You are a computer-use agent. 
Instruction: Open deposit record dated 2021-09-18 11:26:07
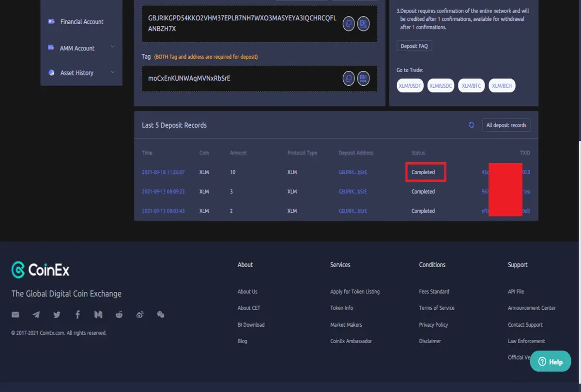click(163, 172)
